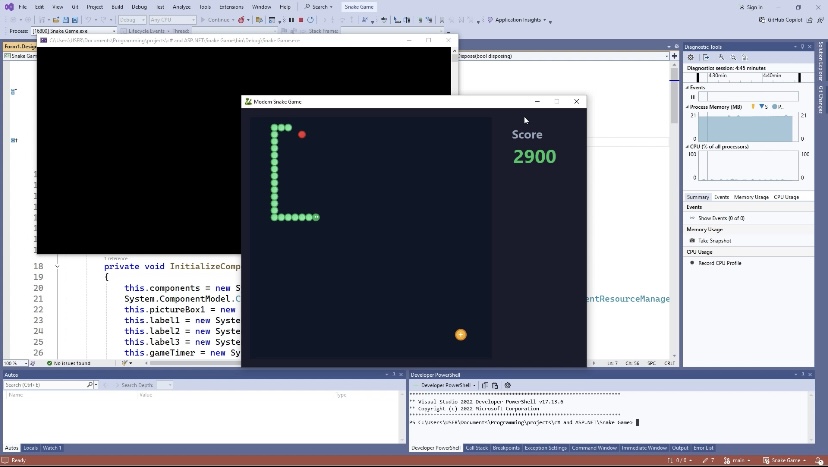Click the PowerShell terminal settings gear icon
The image size is (828, 467).
tap(507, 385)
